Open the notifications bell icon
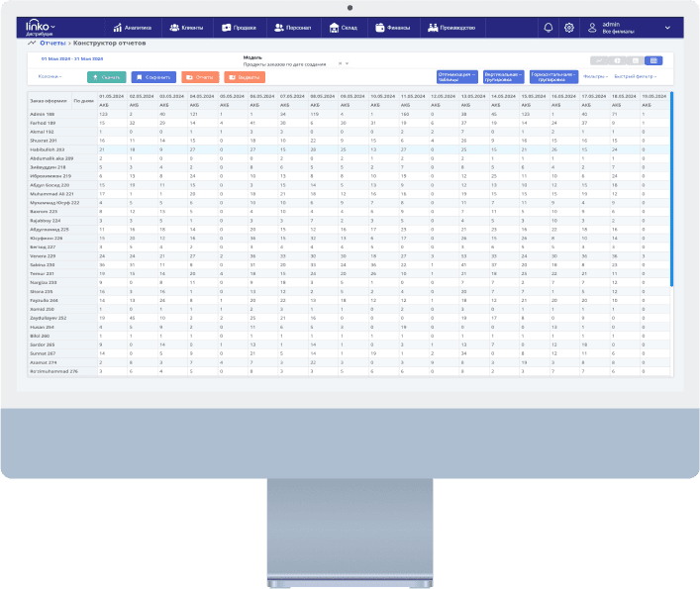This screenshot has height=589, width=700. click(x=549, y=28)
